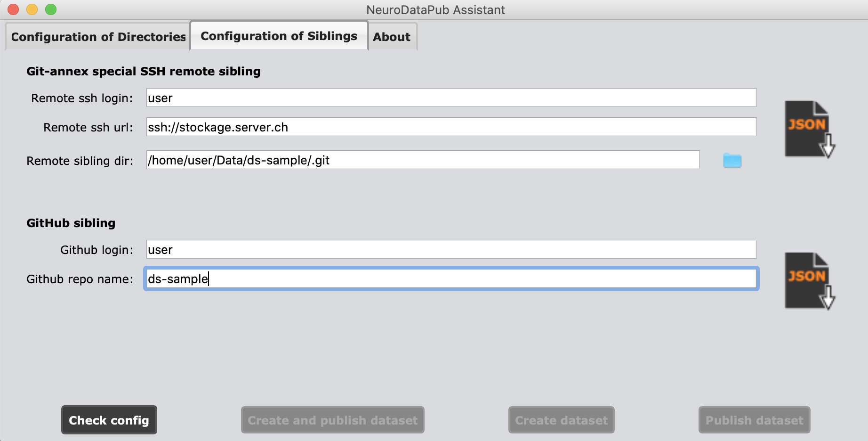
Task: Minimize the window with the yellow button
Action: click(x=32, y=9)
